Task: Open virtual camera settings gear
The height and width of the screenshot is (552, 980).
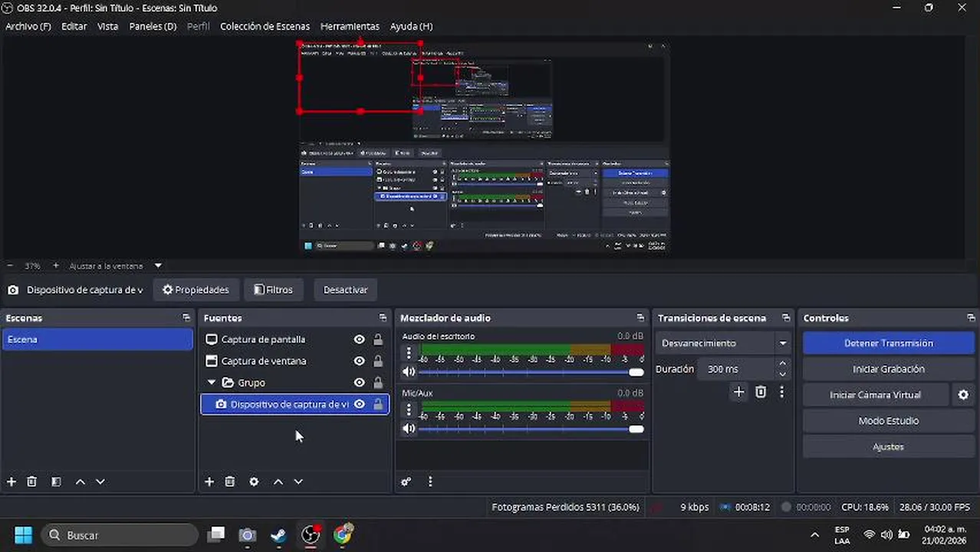Action: click(x=963, y=395)
